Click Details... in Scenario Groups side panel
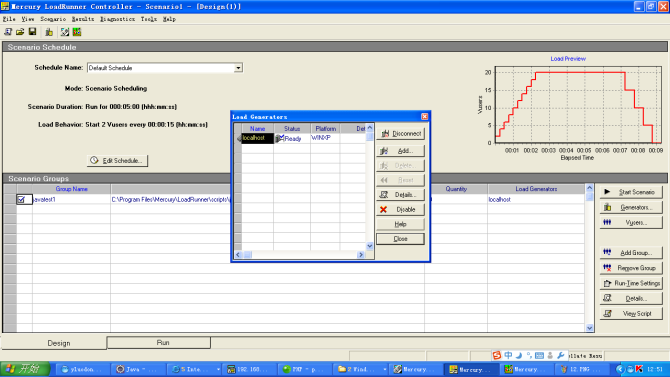The height and width of the screenshot is (377, 670). click(x=631, y=298)
